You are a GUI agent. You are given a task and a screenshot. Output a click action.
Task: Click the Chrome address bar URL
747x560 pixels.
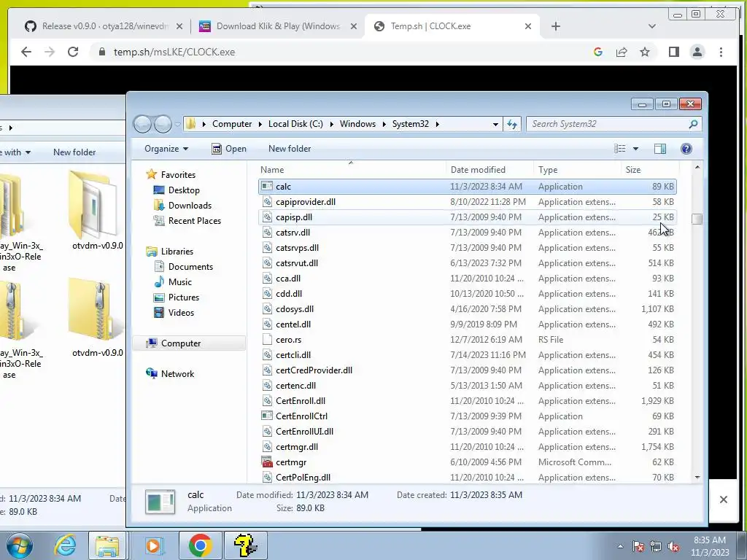point(174,52)
